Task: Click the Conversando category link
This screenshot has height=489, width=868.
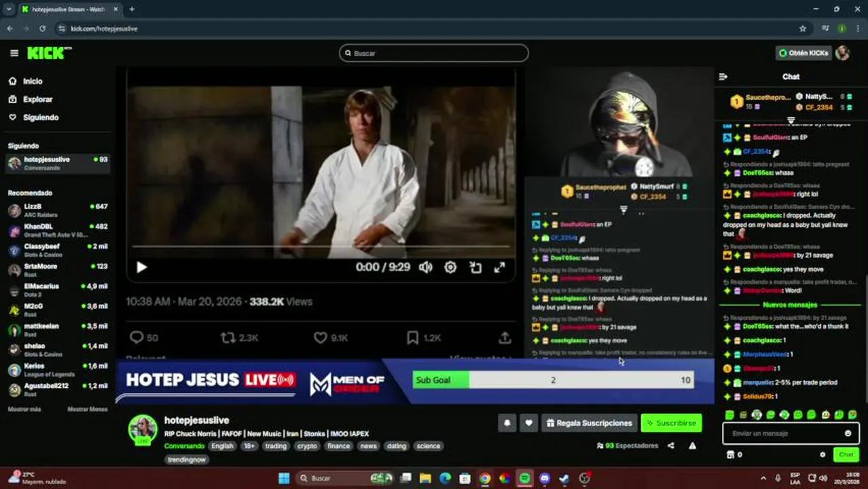Action: coord(184,446)
